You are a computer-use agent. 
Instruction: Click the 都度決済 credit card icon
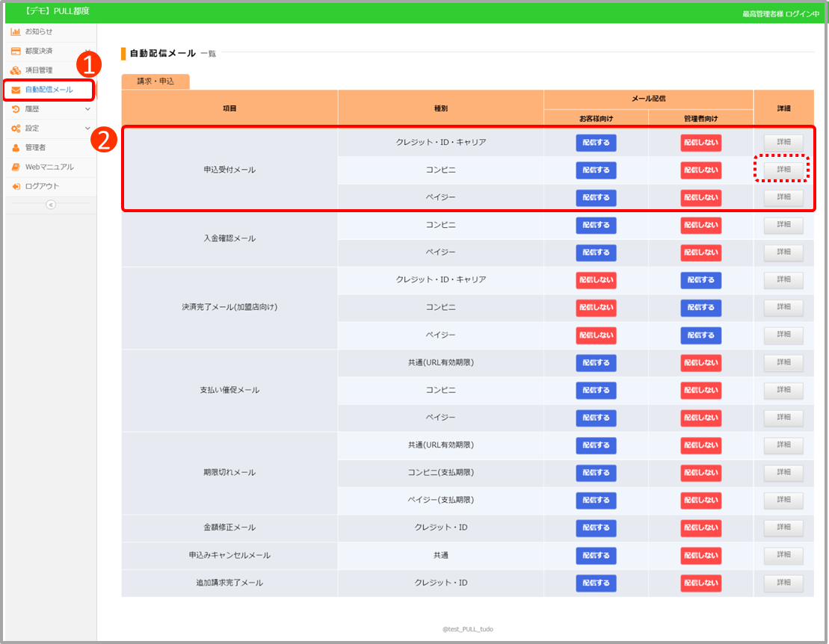tap(16, 51)
